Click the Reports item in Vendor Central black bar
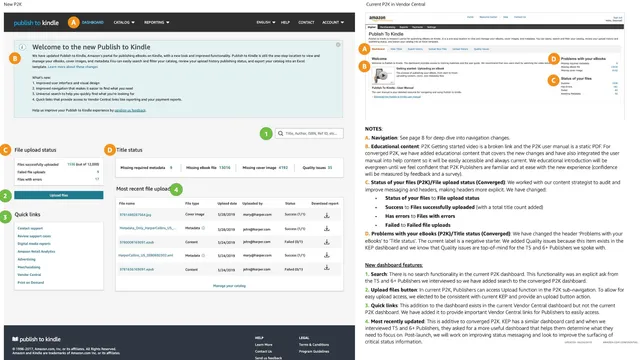Image resolution: width=640 pixels, height=360 pixels. pos(404,27)
